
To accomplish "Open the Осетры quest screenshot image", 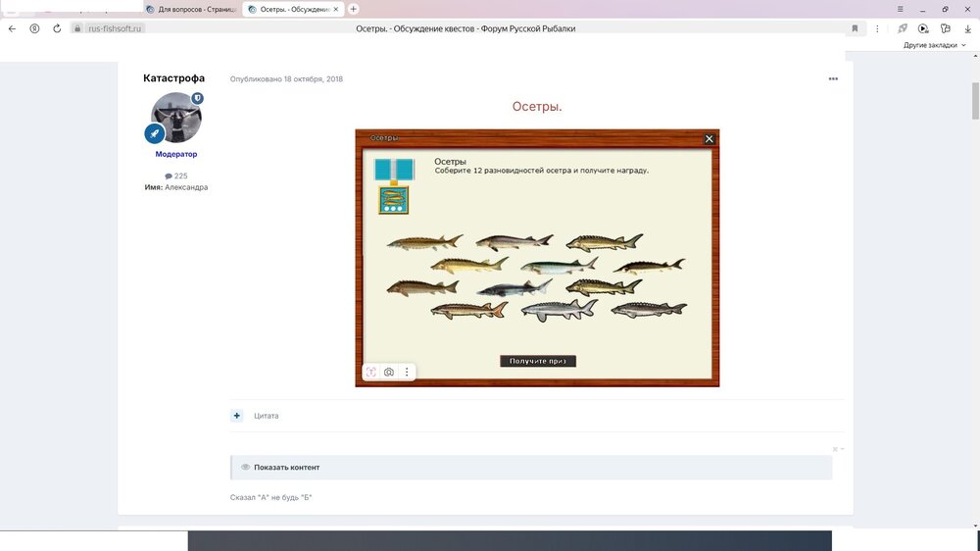I will point(537,258).
